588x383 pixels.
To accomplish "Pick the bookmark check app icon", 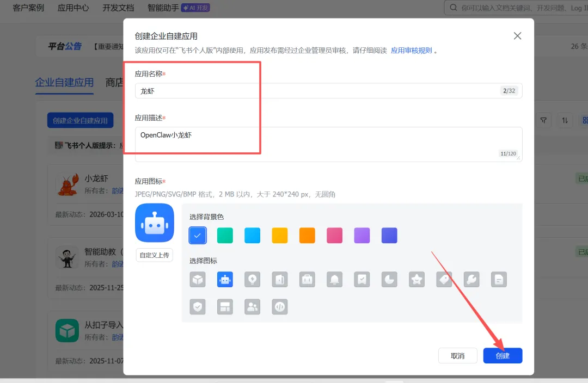I will (x=362, y=280).
